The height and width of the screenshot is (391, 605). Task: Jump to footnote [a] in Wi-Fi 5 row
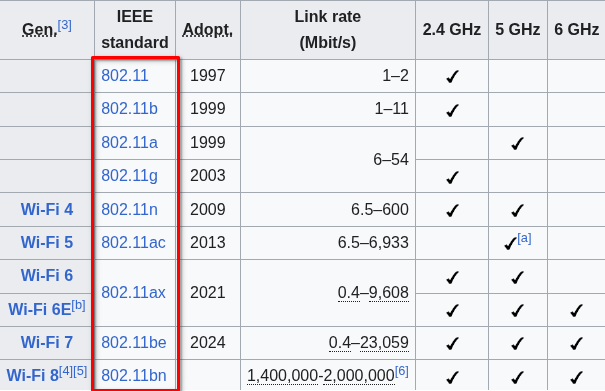(524, 239)
